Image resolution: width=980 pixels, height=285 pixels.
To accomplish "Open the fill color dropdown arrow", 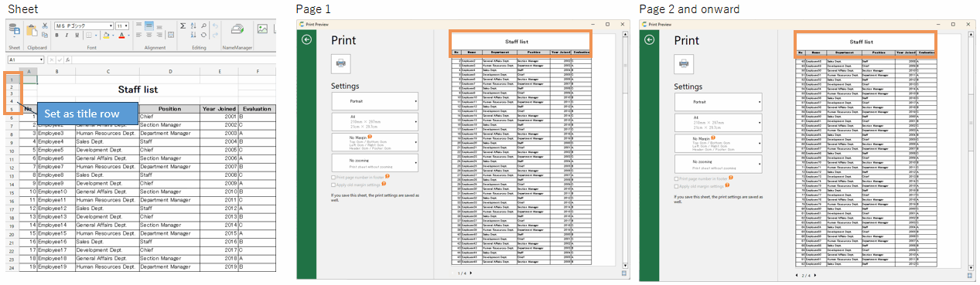I will 113,36.
